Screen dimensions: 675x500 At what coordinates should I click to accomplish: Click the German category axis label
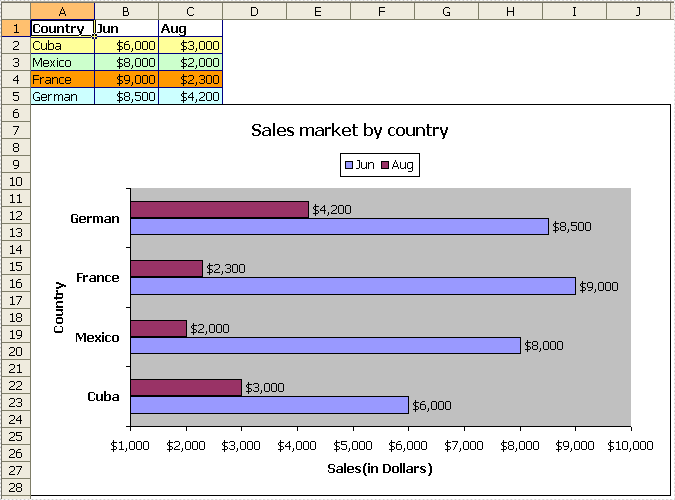(x=95, y=219)
